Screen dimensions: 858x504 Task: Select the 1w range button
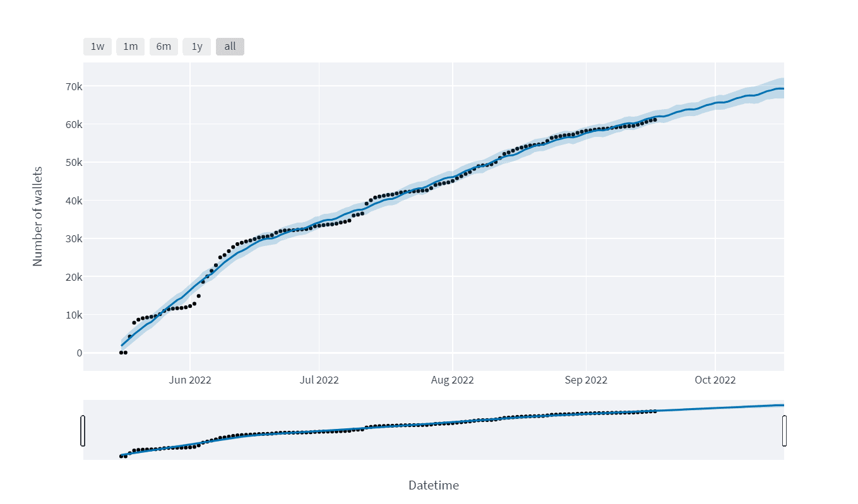click(97, 47)
